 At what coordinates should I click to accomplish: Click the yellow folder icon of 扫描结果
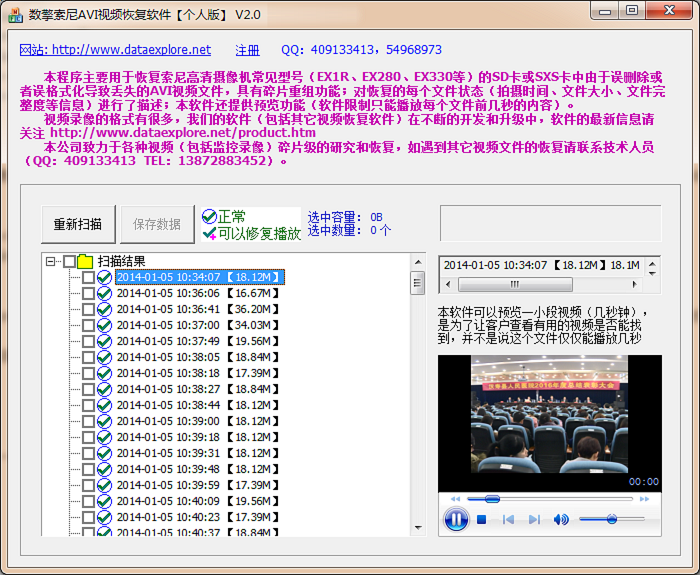[x=85, y=261]
